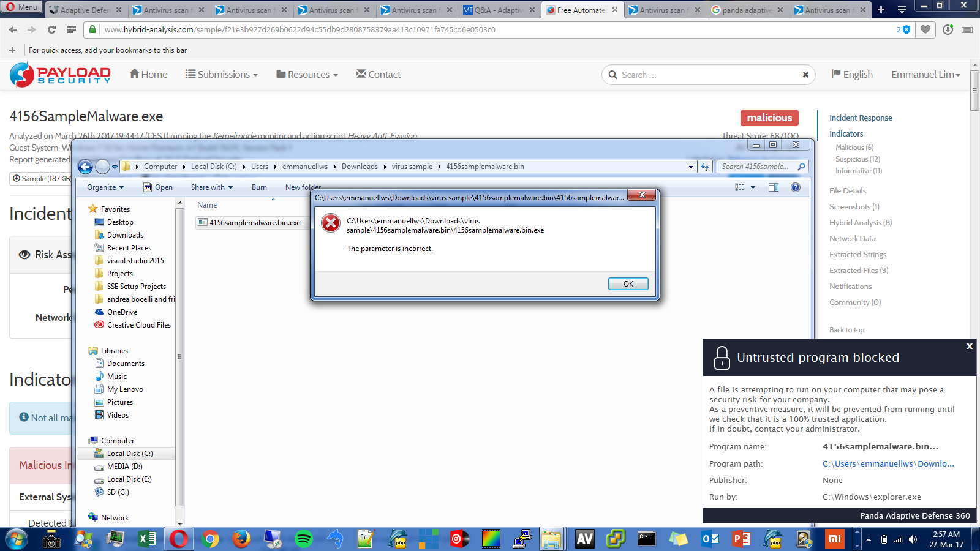Viewport: 980px width, 551px height.
Task: Open the File Details sidebar link
Action: click(x=848, y=191)
